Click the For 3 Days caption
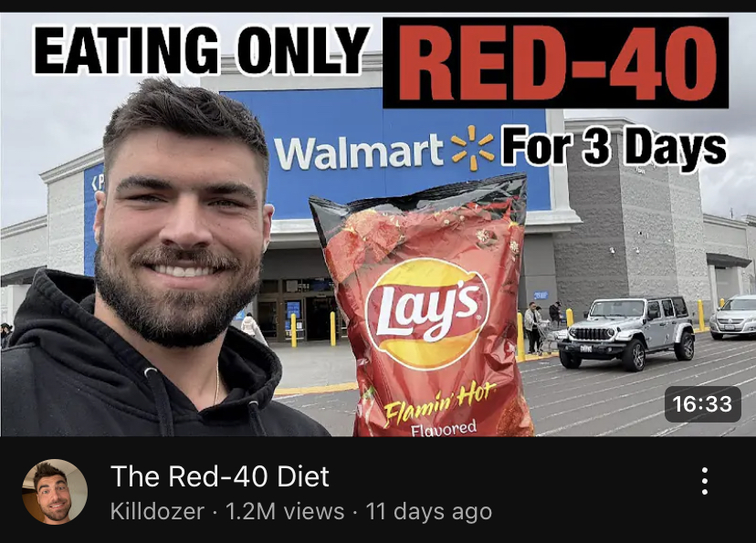 click(614, 146)
